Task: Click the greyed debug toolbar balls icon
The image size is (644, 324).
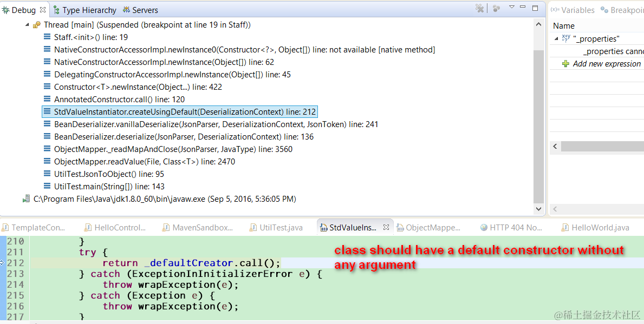Action: coord(496,8)
